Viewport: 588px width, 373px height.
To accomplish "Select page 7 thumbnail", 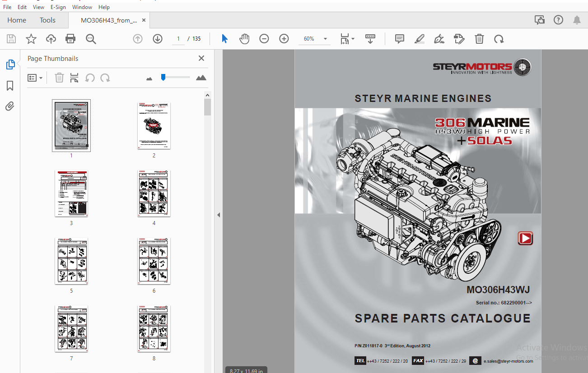I will (x=71, y=328).
